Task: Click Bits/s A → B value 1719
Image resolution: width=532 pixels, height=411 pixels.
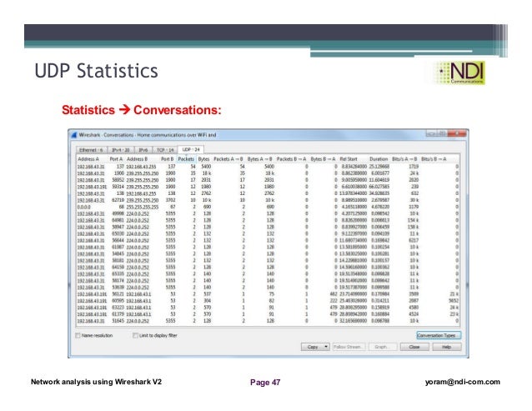Action: pyautogui.click(x=414, y=167)
